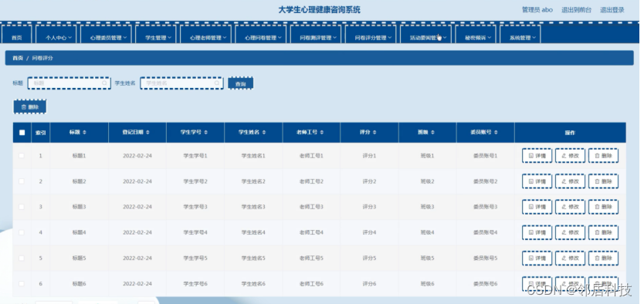Sort table by 评分 column arrows

tap(375, 133)
